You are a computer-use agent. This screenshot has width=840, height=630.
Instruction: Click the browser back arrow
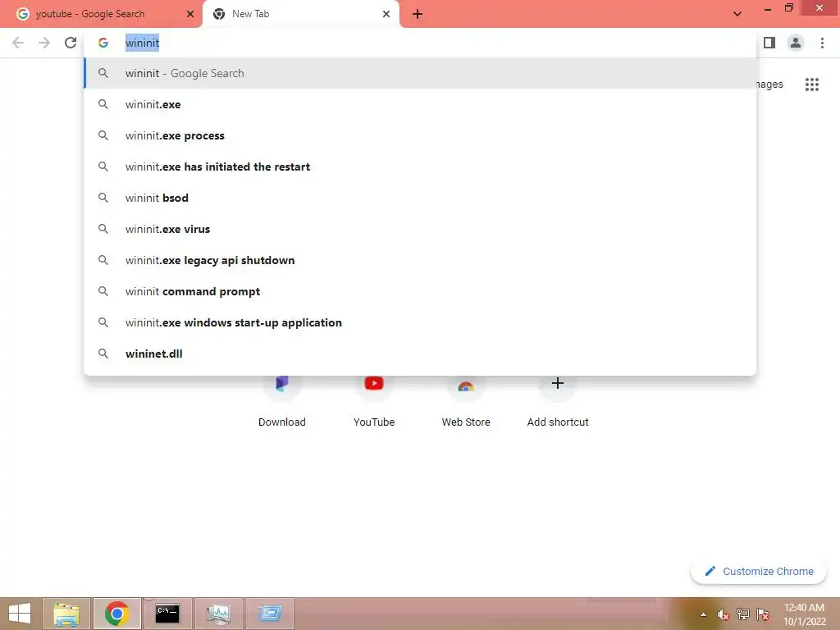pyautogui.click(x=18, y=43)
